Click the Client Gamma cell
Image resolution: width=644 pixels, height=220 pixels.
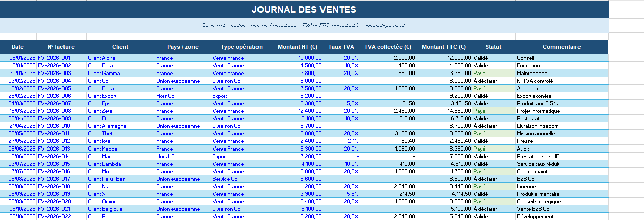point(120,73)
